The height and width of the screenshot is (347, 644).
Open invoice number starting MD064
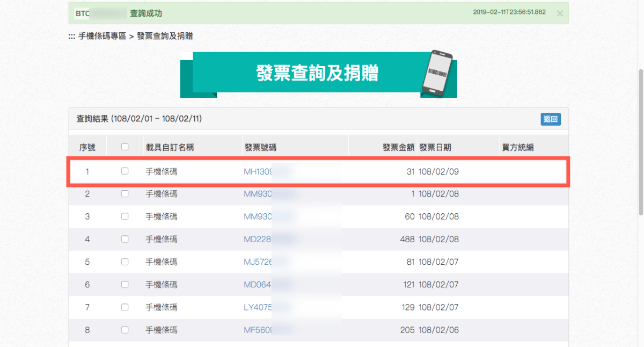click(268, 285)
